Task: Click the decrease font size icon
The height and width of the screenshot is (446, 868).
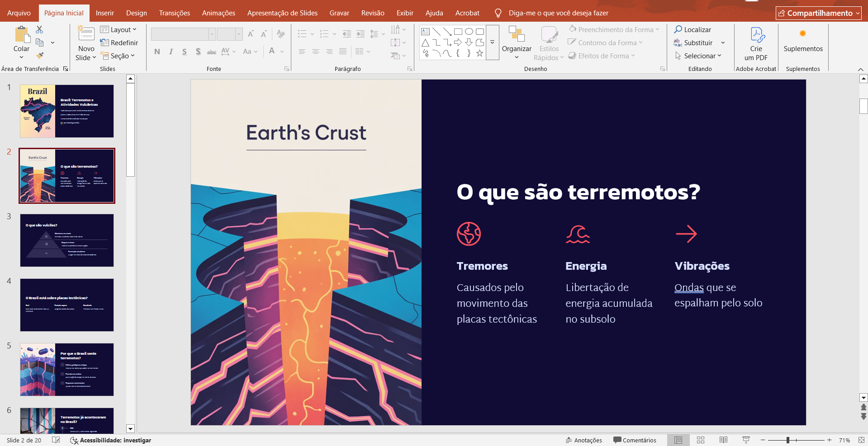Action: 264,34
